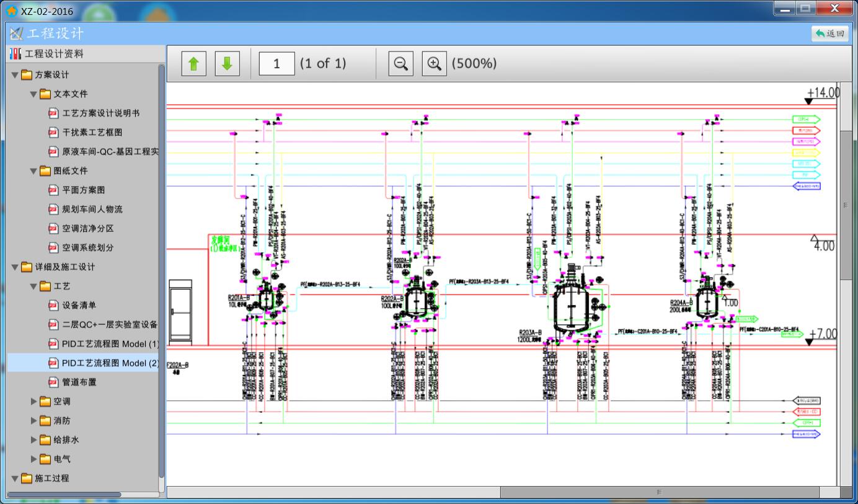Collapse the 工艺 folder
858x504 pixels.
tap(34, 286)
